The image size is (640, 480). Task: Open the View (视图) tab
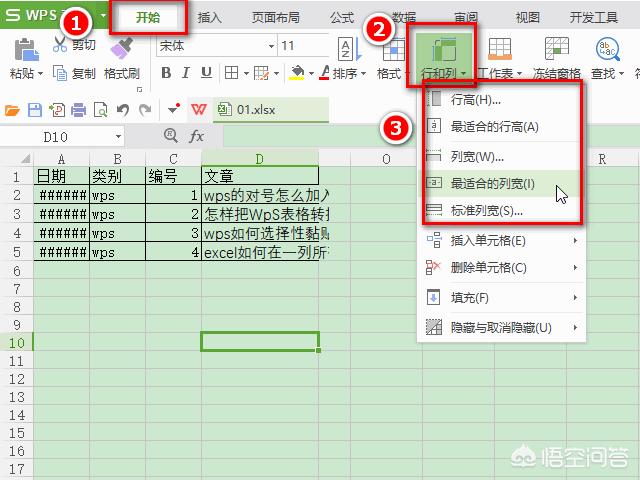[527, 18]
